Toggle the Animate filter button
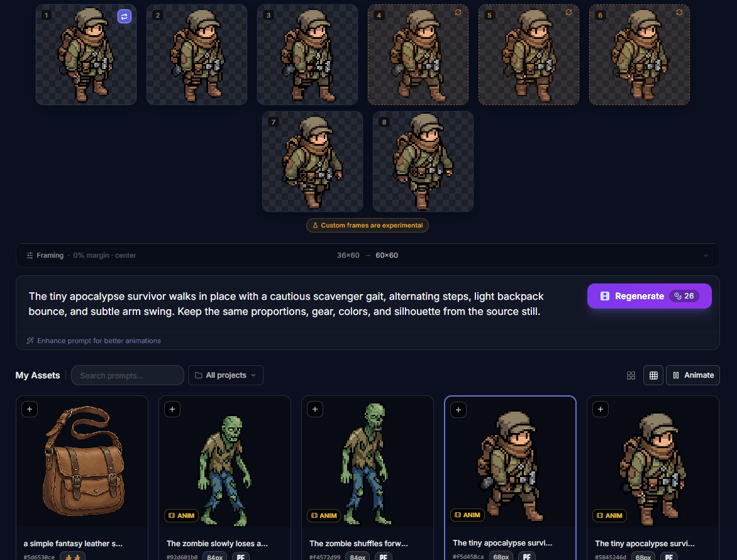 693,375
